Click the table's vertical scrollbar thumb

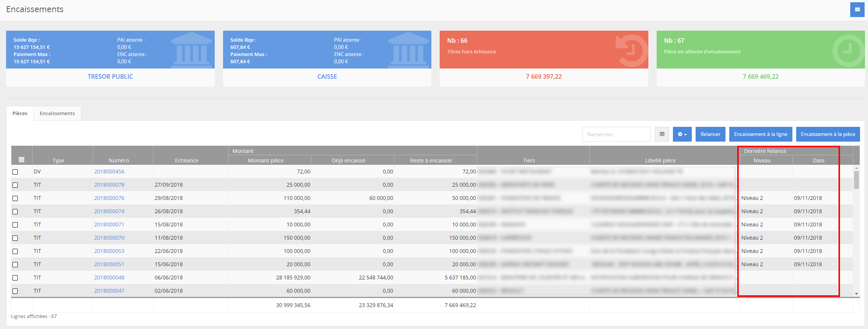[856, 180]
